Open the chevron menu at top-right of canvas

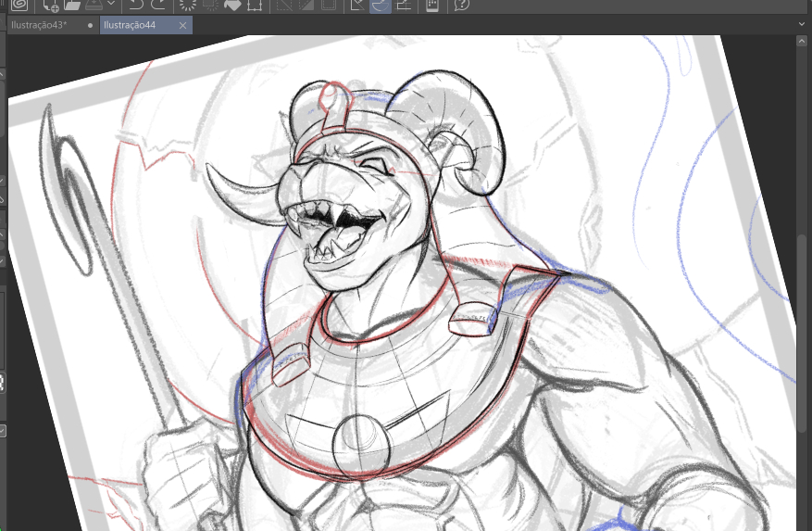click(802, 25)
